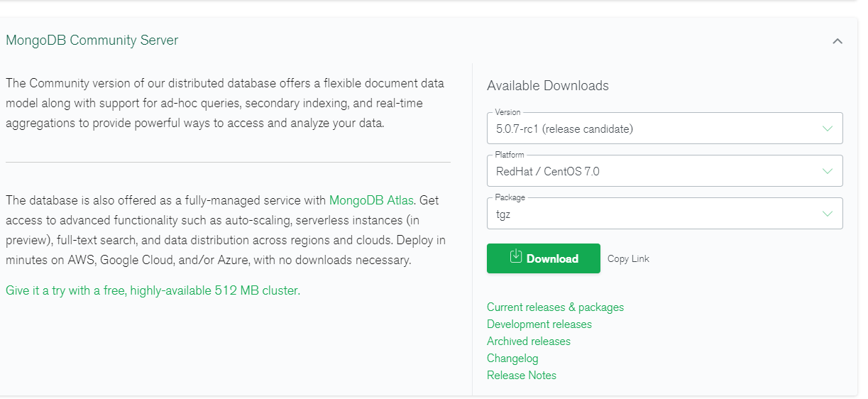Viewport: 868px width, 399px height.
Task: Click the Platform dropdown's chevron arrow
Action: tap(827, 171)
